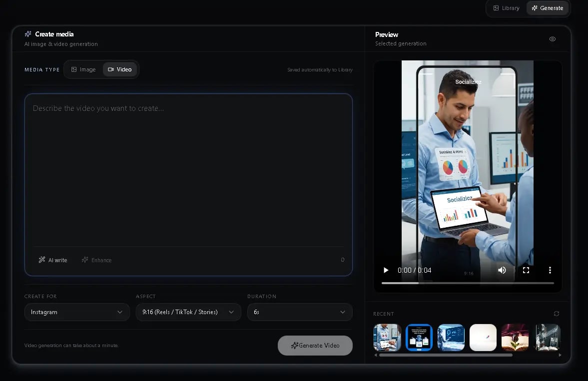Image resolution: width=588 pixels, height=381 pixels.
Task: Switch to the Generate tab
Action: [547, 8]
